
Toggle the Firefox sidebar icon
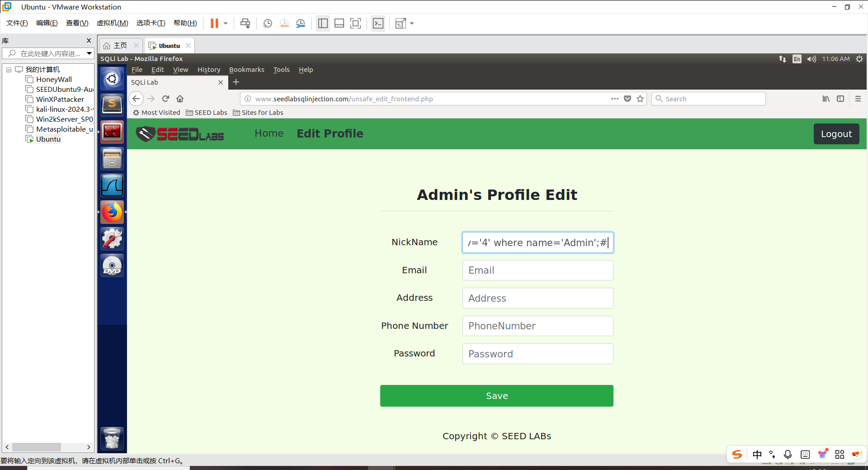[840, 99]
